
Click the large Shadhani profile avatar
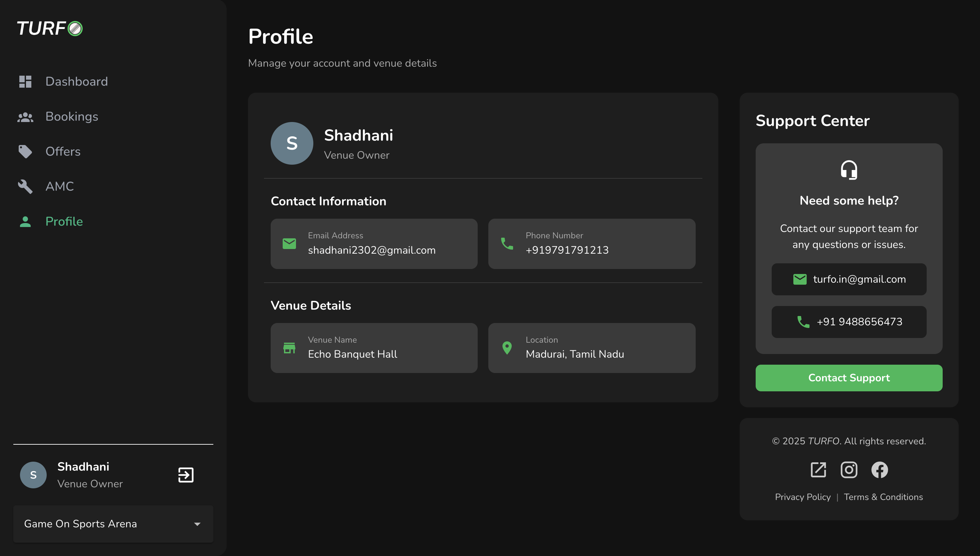coord(292,143)
